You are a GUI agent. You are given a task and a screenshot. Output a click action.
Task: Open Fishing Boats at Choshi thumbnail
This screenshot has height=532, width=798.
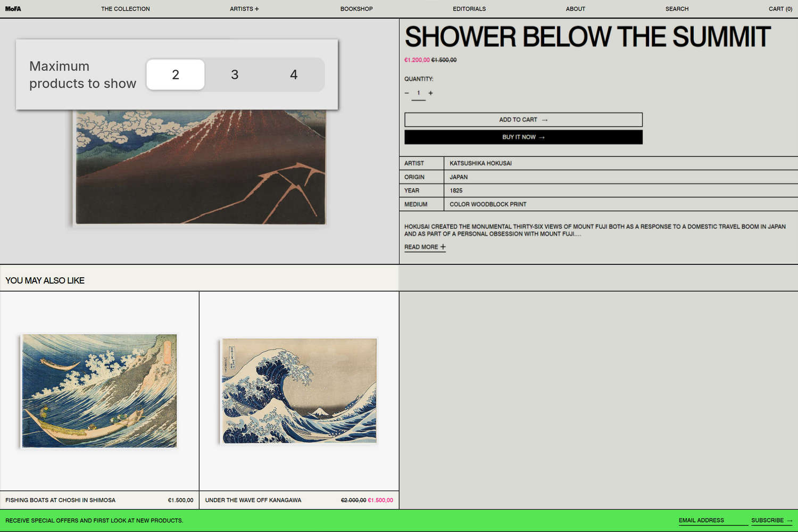[x=99, y=391]
